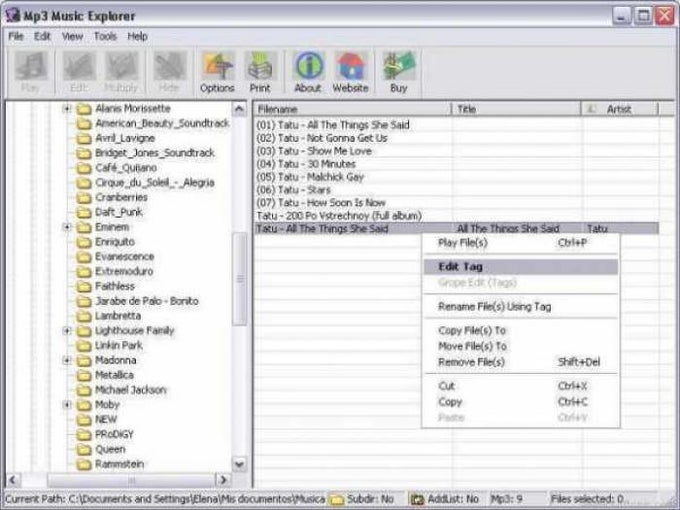
Task: Click the Subdir folder icon in status bar
Action: (x=336, y=500)
